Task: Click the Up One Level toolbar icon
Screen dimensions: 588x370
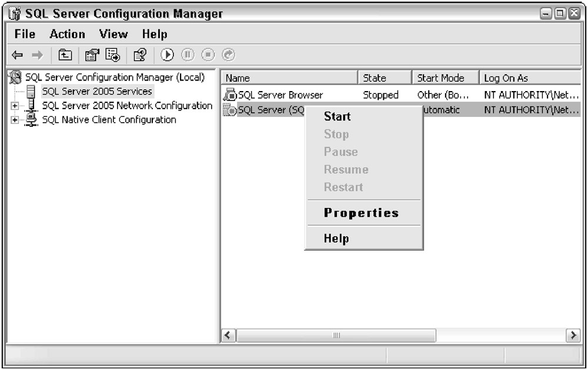Action: (x=65, y=55)
